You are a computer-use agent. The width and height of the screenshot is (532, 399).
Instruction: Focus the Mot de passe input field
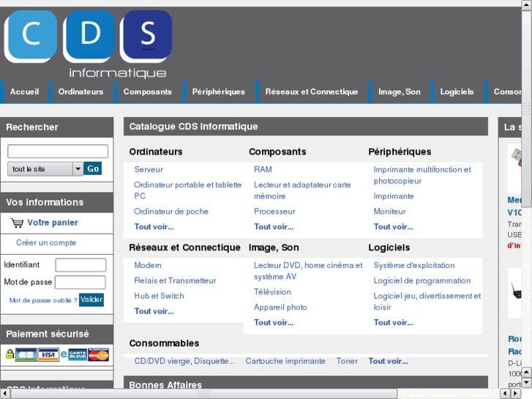pyautogui.click(x=80, y=282)
